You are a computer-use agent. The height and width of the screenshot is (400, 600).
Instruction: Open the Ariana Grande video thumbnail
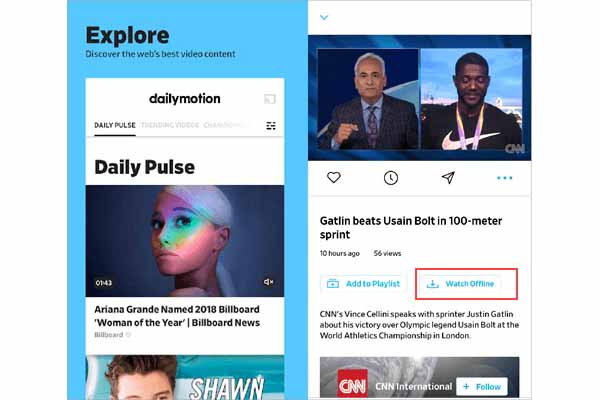(x=185, y=241)
